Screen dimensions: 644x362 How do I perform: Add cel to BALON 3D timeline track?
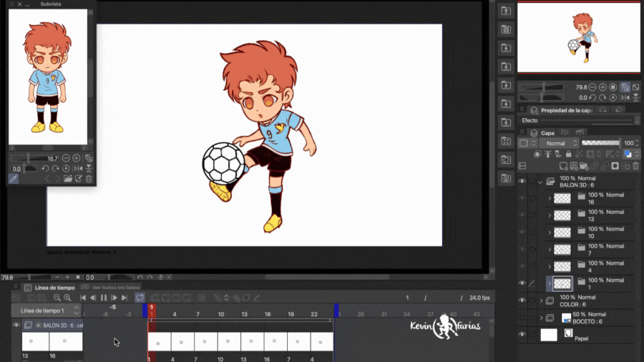[38, 325]
